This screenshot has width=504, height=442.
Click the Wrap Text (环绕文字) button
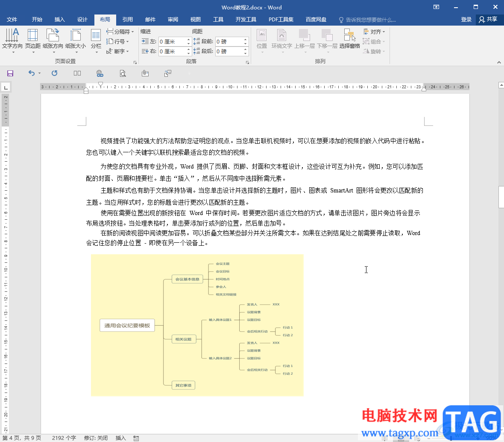(281, 41)
